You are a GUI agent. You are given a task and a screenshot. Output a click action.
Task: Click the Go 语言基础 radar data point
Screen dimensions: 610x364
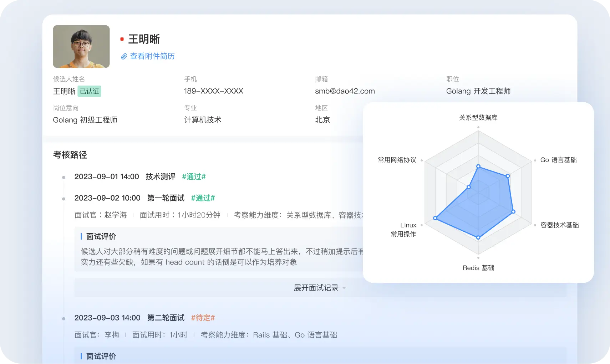point(508,176)
